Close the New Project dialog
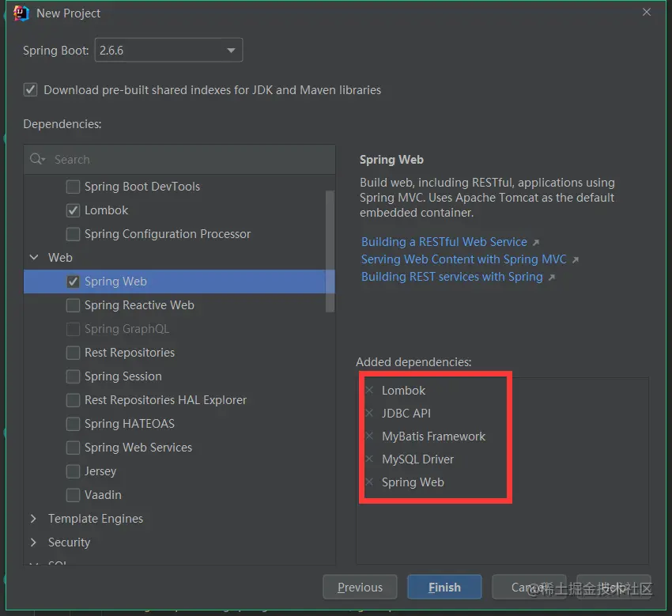This screenshot has height=616, width=672. (646, 12)
